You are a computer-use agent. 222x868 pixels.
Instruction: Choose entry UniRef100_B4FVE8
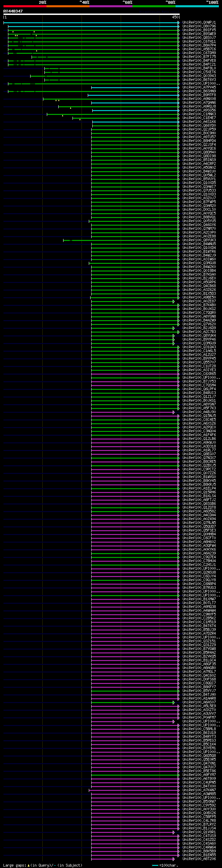coord(199,61)
